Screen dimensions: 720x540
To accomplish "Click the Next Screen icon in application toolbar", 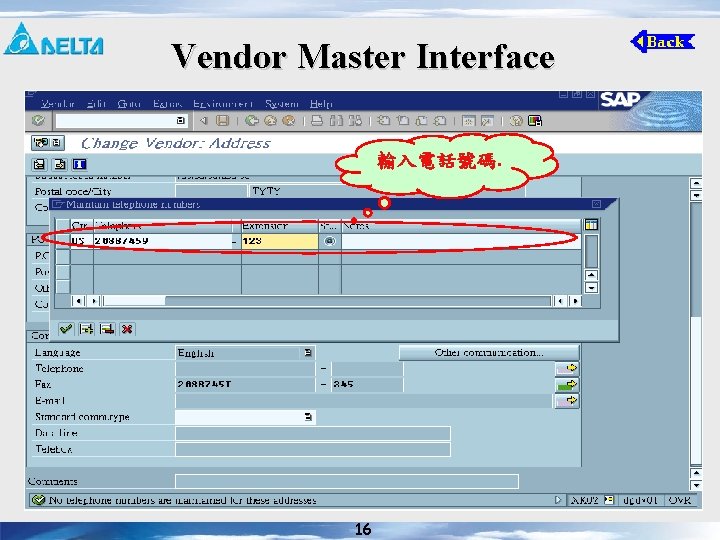I will pos(60,164).
